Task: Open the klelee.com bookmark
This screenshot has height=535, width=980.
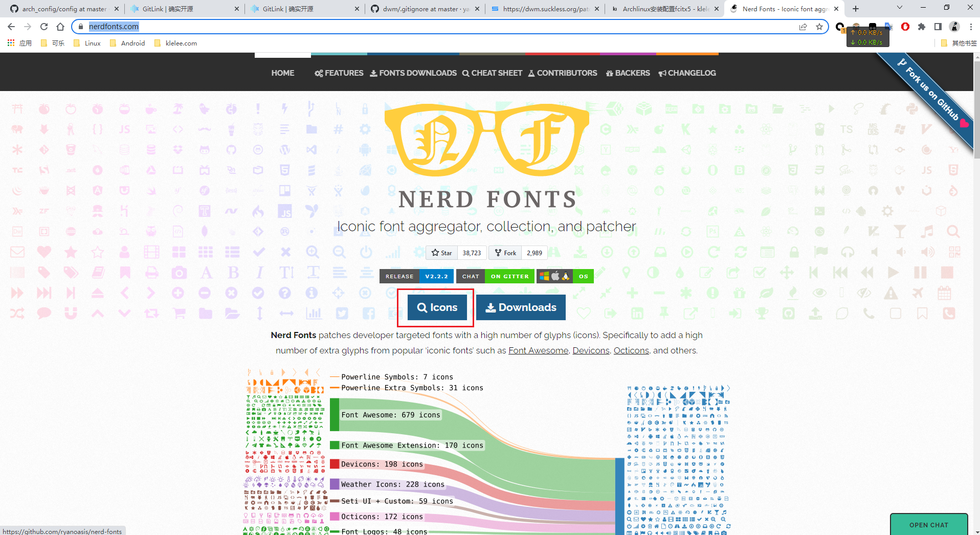Action: pos(175,43)
